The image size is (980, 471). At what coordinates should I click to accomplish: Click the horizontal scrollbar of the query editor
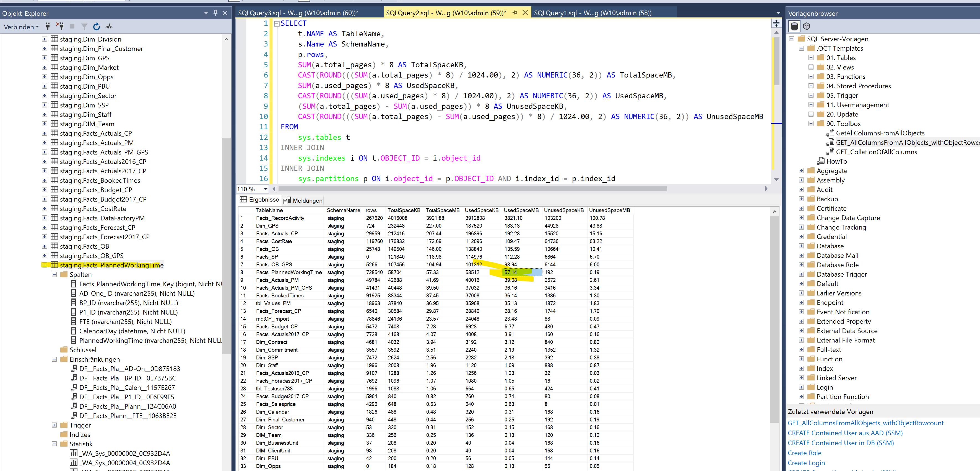472,189
